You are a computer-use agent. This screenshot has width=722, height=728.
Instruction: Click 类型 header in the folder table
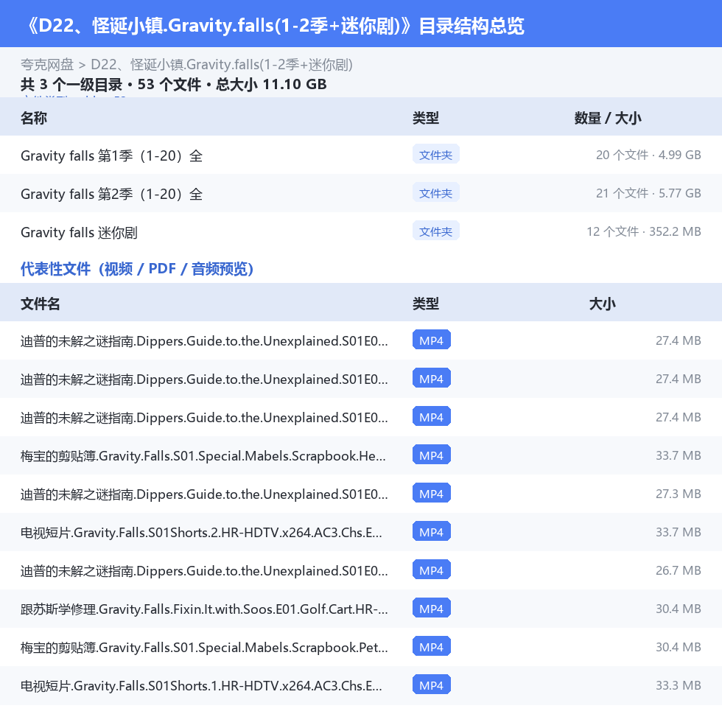pyautogui.click(x=425, y=118)
